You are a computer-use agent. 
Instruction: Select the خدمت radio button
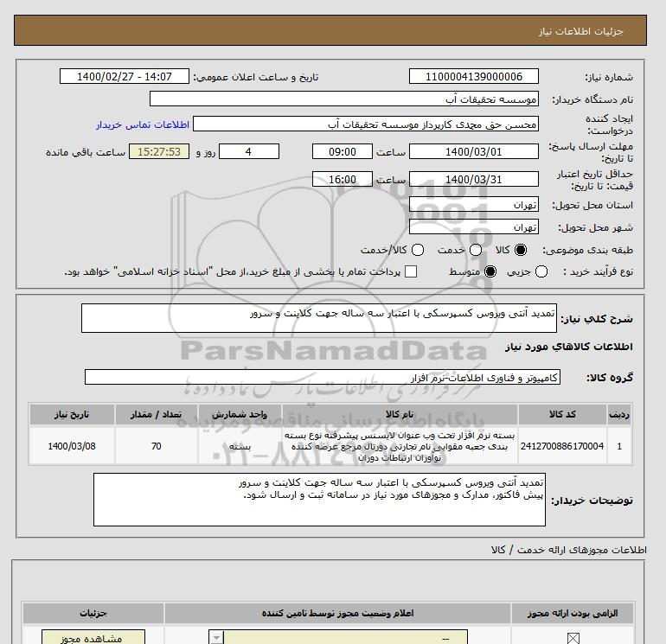click(476, 250)
